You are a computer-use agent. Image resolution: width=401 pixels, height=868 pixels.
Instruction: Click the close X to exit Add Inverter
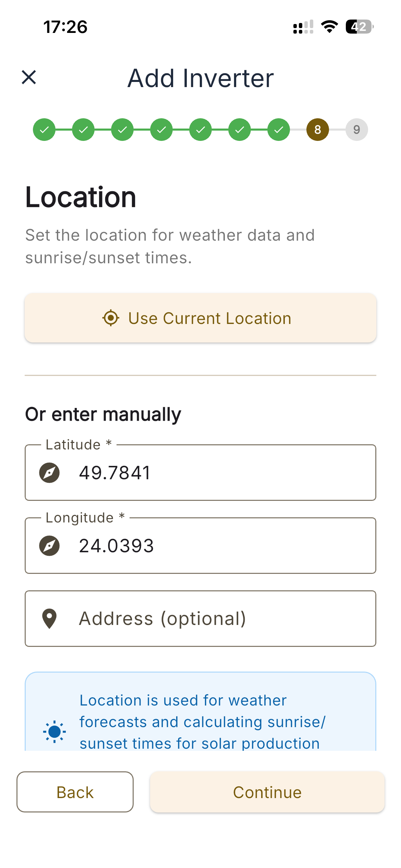[x=29, y=77]
